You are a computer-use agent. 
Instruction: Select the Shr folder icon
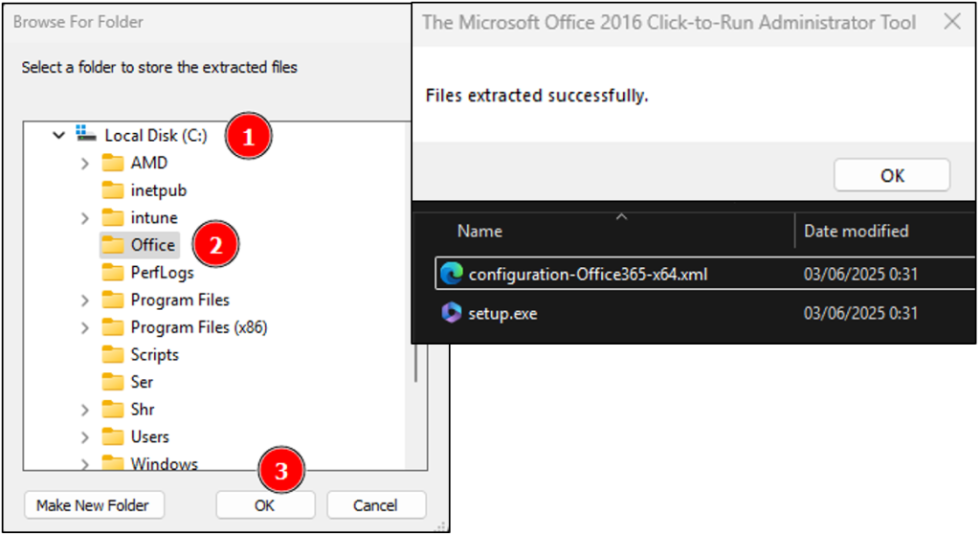pyautogui.click(x=113, y=410)
